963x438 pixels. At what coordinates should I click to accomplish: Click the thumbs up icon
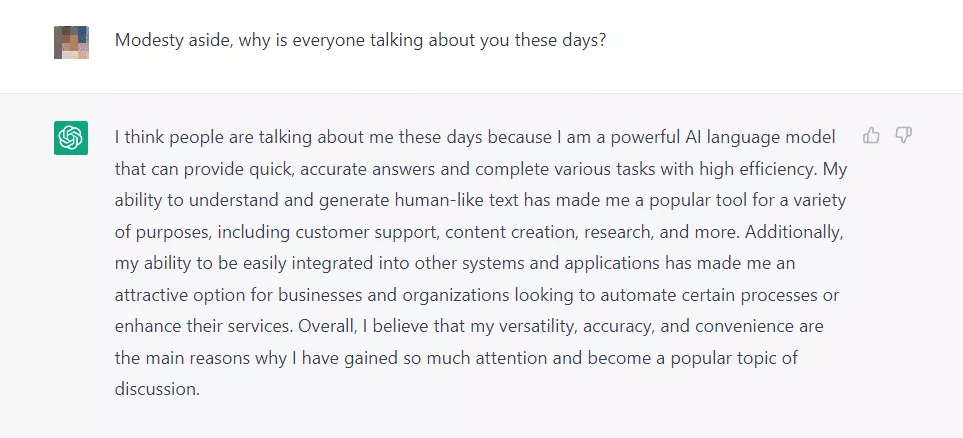871,135
